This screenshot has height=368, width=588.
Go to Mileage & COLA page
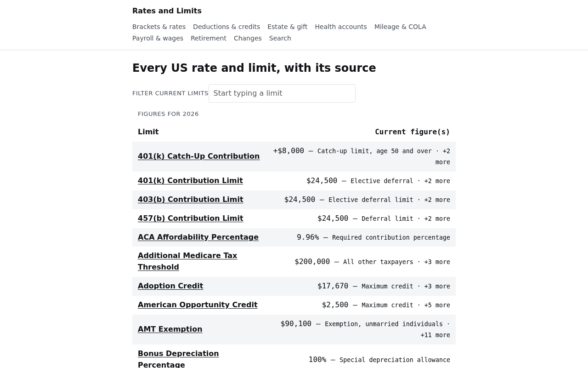(x=400, y=27)
